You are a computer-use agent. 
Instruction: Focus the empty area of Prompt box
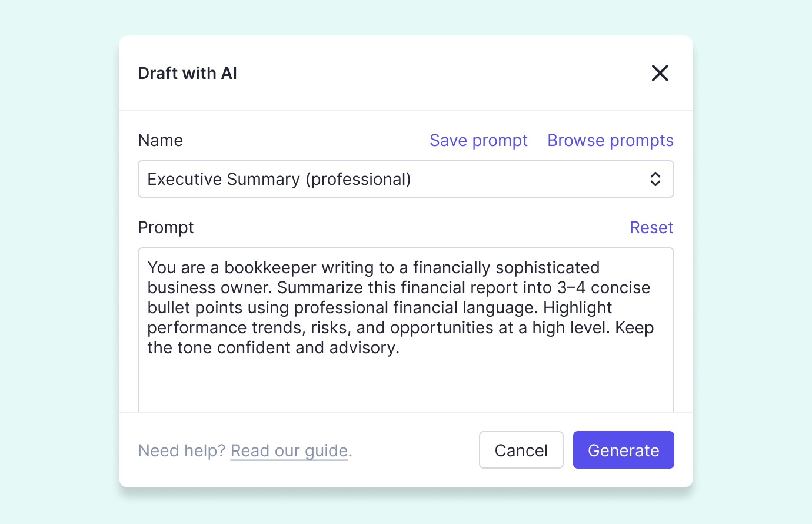(406, 384)
